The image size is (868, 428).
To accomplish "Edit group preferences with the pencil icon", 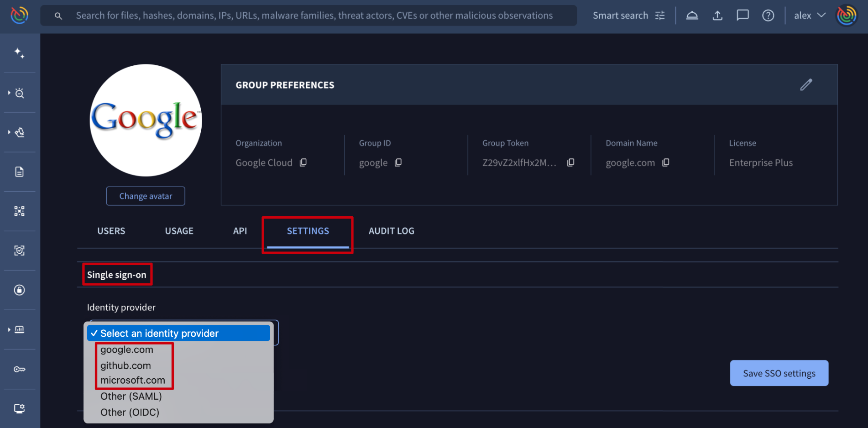I will point(806,85).
